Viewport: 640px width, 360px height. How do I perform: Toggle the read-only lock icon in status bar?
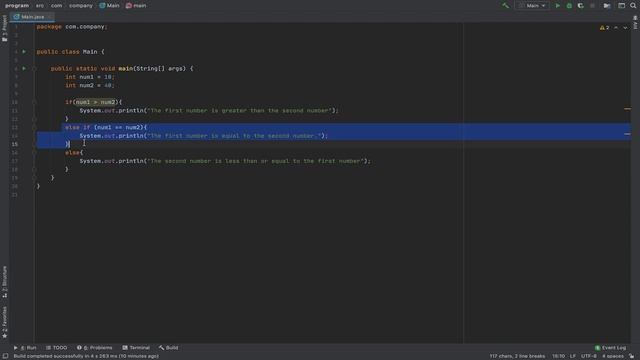tap(631, 356)
